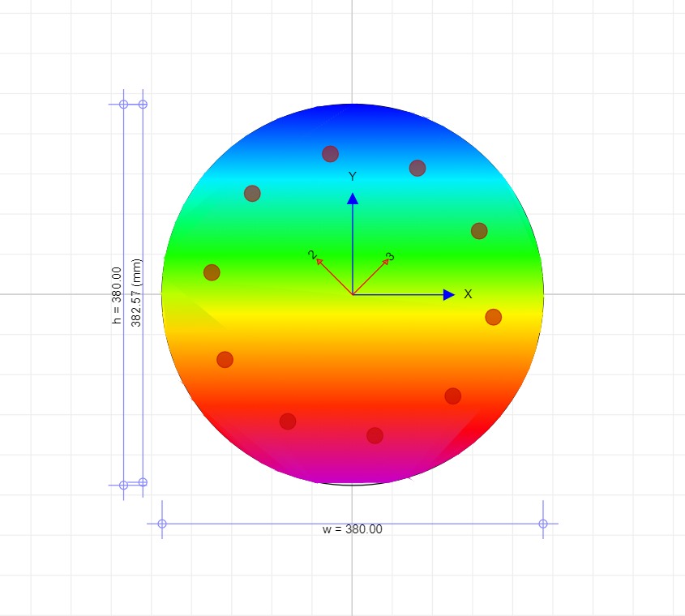Click left end handle of the width dimension

pyautogui.click(x=162, y=524)
